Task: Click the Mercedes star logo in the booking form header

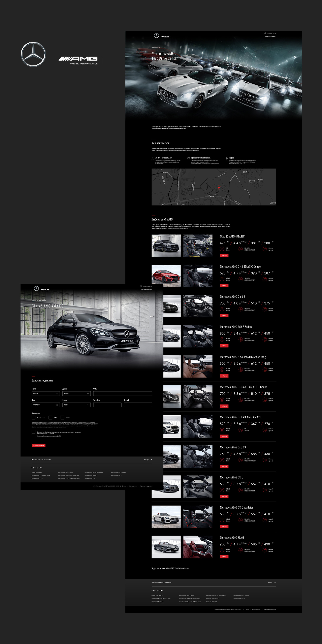Action: point(36,289)
